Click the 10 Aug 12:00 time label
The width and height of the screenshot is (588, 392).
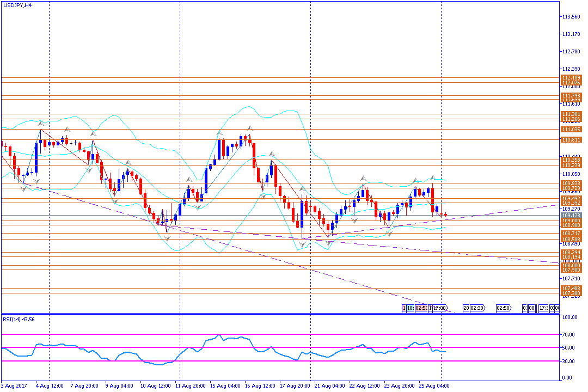click(156, 386)
